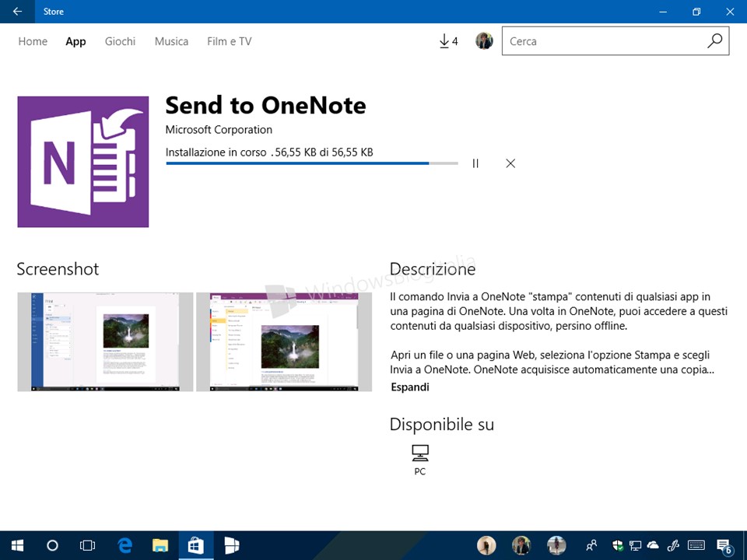747x560 pixels.
Task: Open Windows Ink Workspace pen icon
Action: tap(674, 546)
